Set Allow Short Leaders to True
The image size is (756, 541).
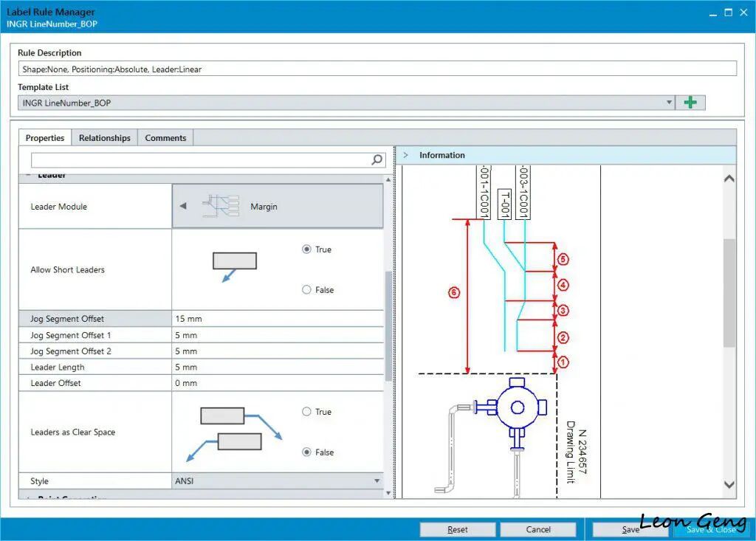(306, 249)
